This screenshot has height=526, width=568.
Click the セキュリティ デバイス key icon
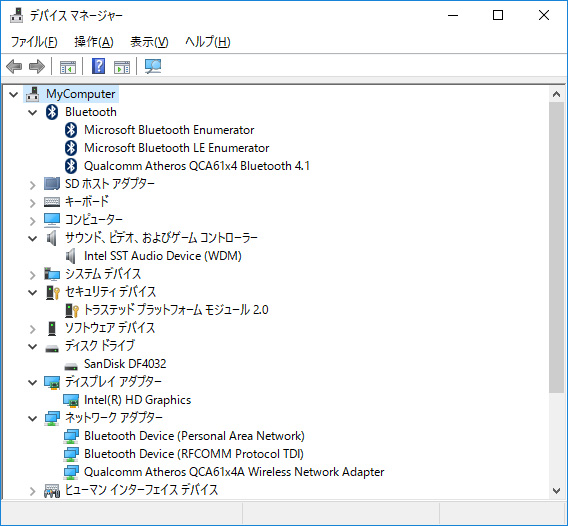pos(53,292)
